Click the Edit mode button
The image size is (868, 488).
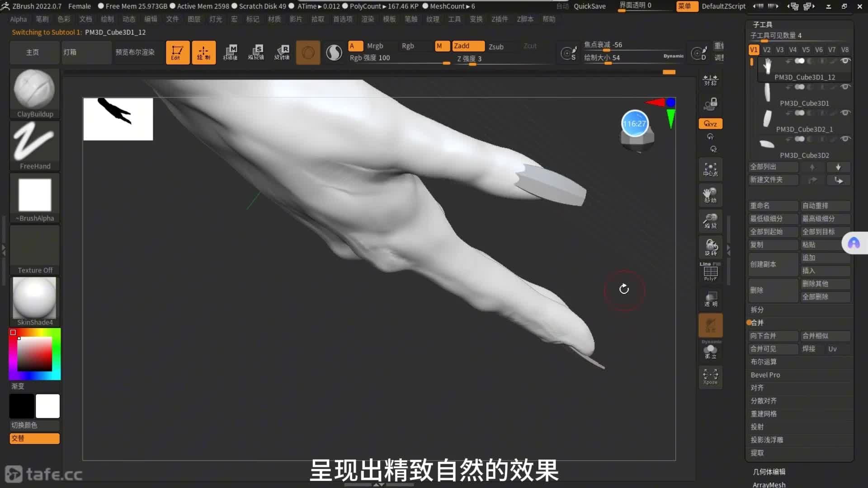coord(177,52)
